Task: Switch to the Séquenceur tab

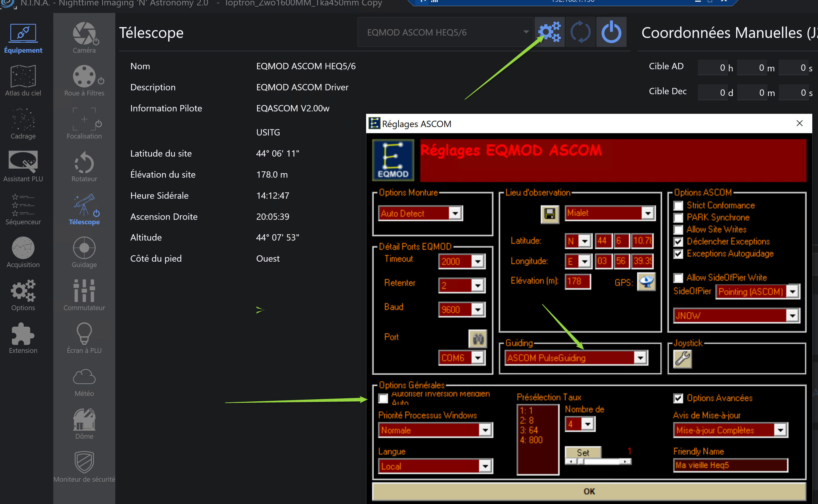Action: [x=23, y=209]
